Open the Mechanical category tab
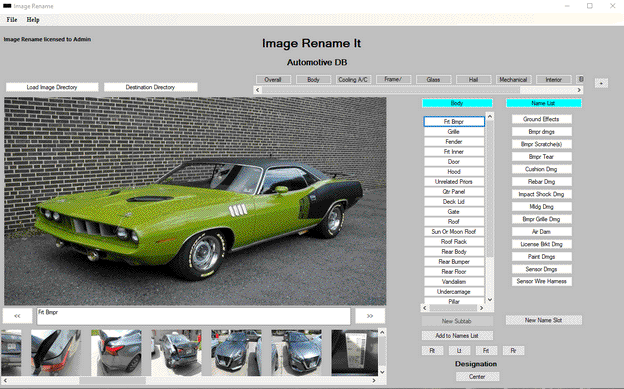 tap(513, 80)
